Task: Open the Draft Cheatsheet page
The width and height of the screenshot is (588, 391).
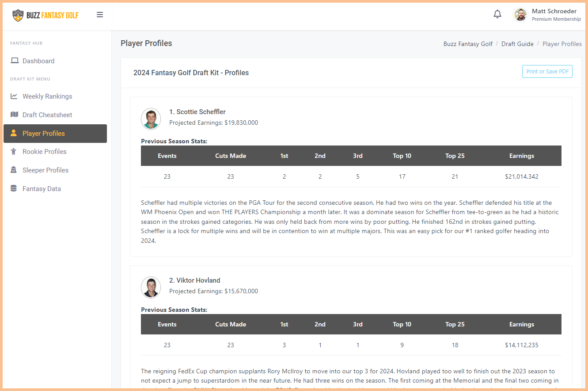Action: pos(55,115)
